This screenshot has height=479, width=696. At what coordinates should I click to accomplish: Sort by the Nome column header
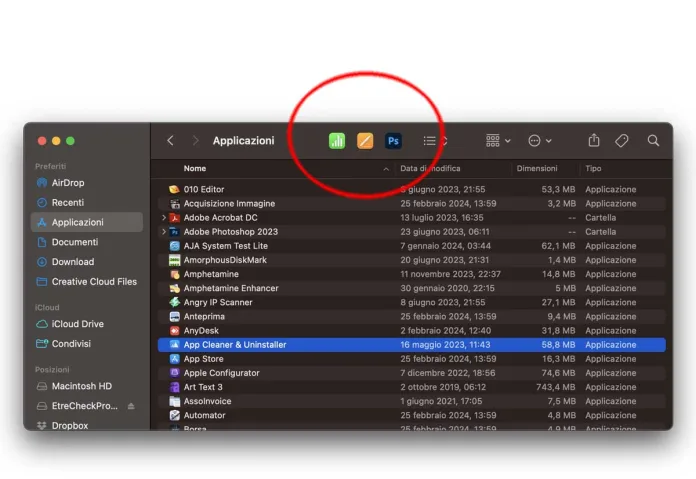coord(195,169)
